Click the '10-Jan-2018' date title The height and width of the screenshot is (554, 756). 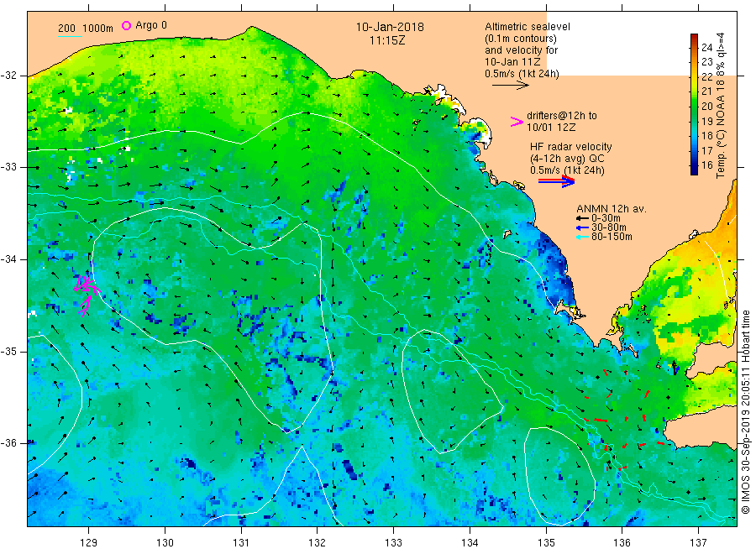[390, 27]
